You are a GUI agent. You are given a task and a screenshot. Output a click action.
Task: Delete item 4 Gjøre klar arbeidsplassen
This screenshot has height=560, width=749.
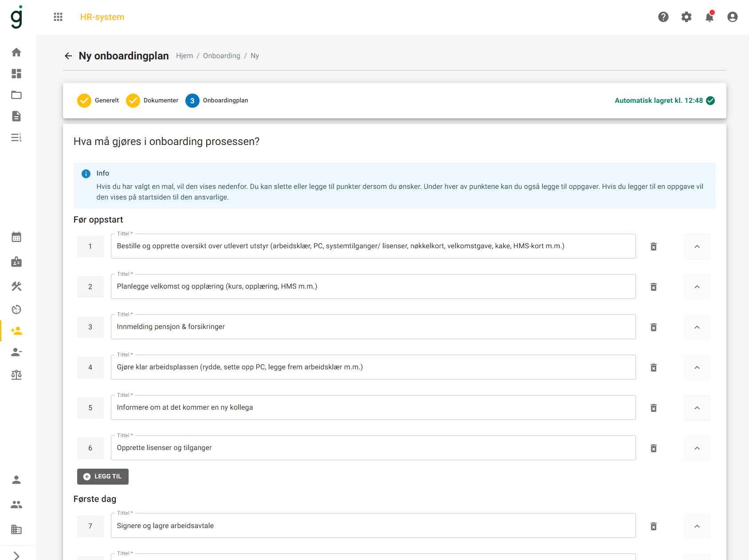click(x=654, y=368)
